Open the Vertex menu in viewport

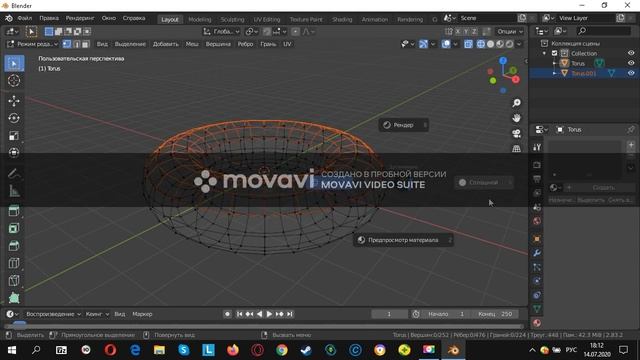coord(218,44)
